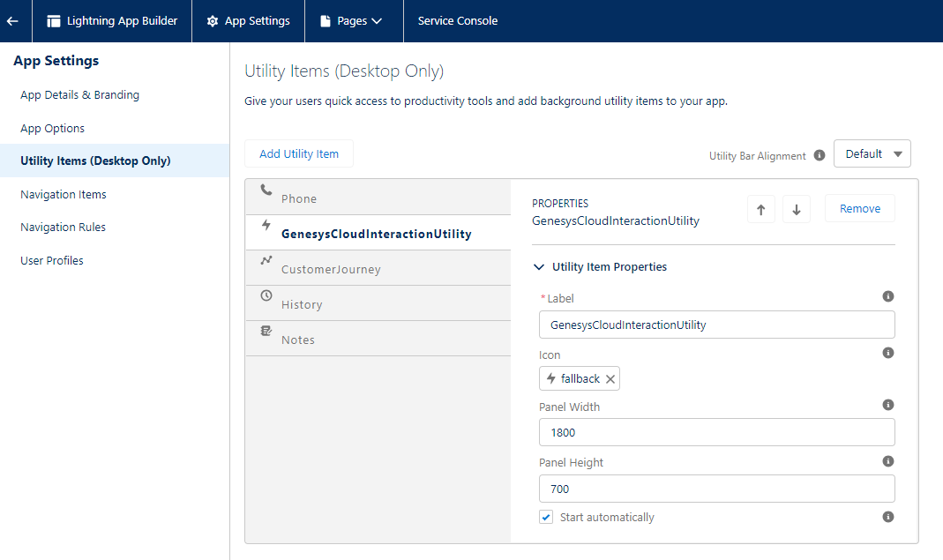This screenshot has height=560, width=943.
Task: Collapse the Utility Item Properties section
Action: (539, 267)
